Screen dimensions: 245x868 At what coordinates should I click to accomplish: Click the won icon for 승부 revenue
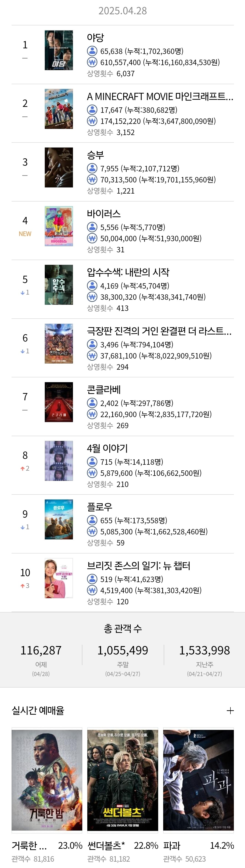[x=92, y=180]
